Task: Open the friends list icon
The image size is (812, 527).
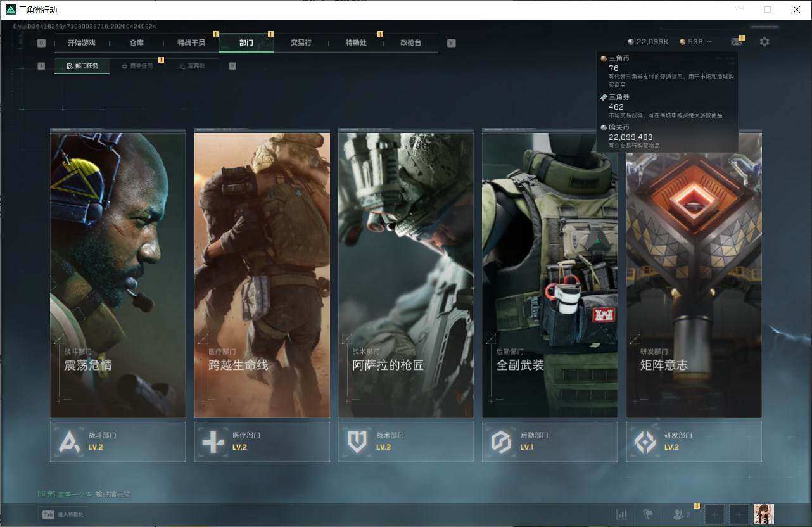Action: point(681,514)
